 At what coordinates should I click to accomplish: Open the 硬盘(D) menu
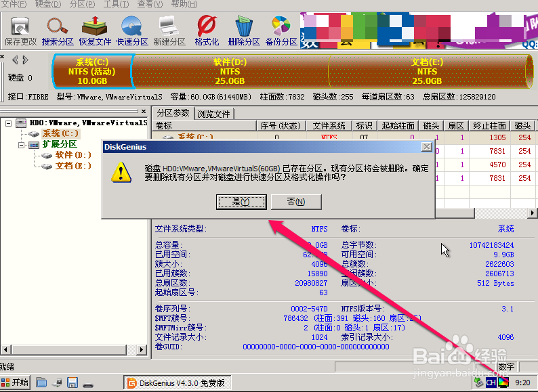tap(47, 4)
